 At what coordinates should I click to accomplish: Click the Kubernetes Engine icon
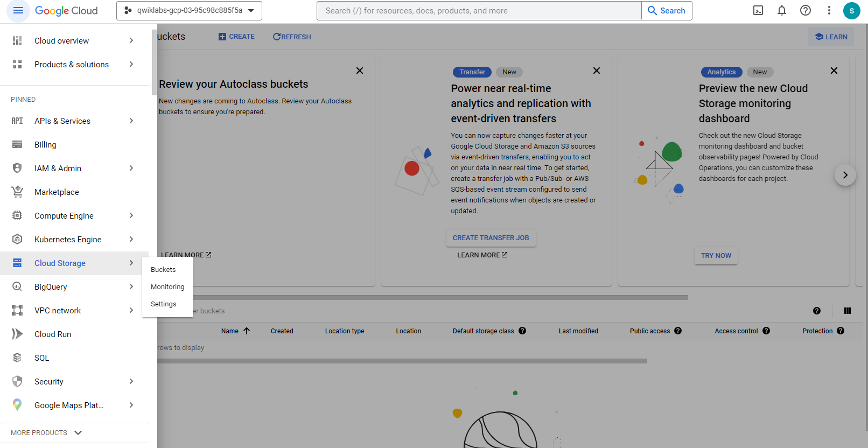point(17,239)
